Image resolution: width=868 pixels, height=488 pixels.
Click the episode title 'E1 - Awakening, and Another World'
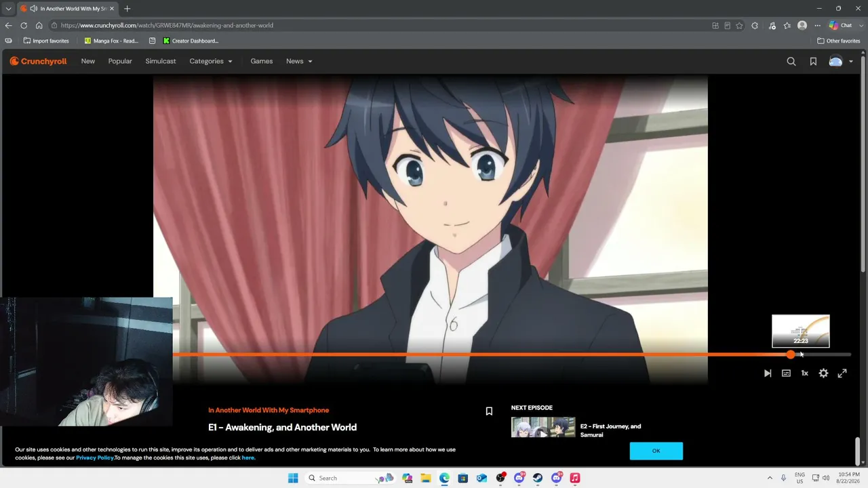282,427
